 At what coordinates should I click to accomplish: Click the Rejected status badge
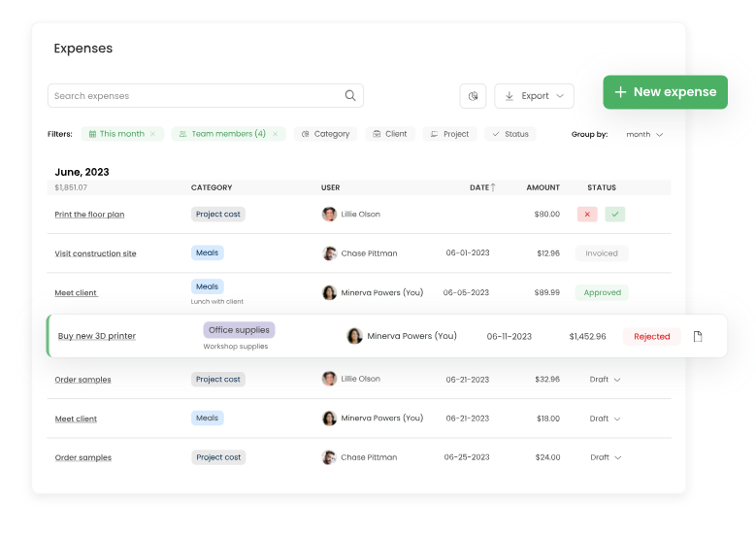[652, 337]
